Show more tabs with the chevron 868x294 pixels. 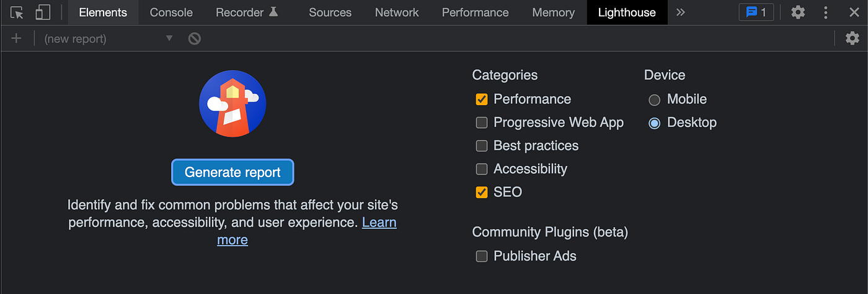pyautogui.click(x=681, y=12)
